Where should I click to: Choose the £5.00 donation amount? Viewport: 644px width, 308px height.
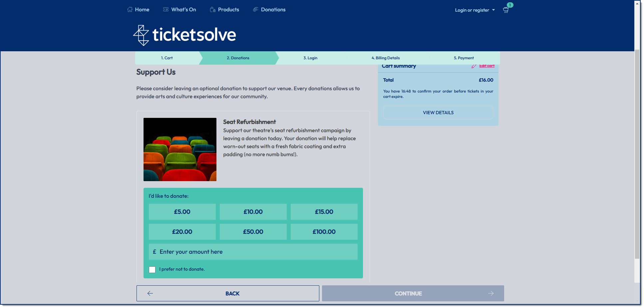pos(182,212)
